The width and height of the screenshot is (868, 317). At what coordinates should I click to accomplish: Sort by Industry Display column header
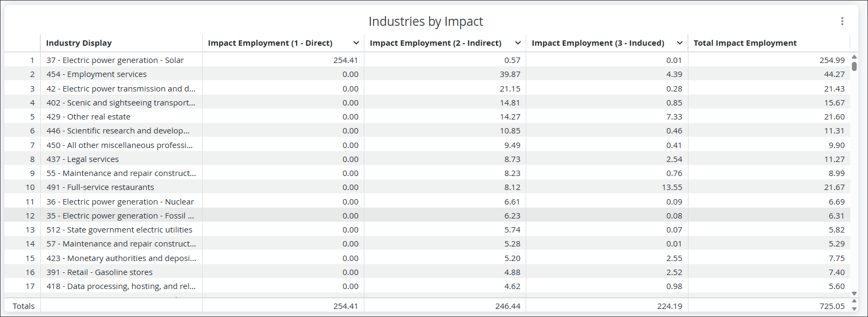tap(79, 43)
